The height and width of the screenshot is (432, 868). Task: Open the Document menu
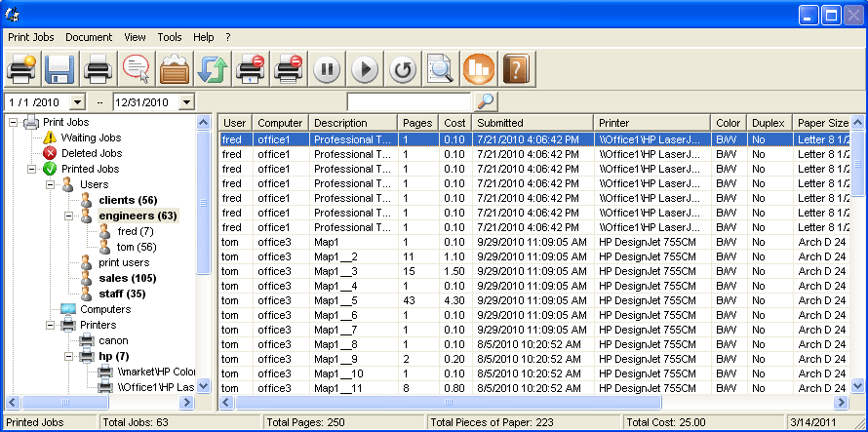coord(89,37)
